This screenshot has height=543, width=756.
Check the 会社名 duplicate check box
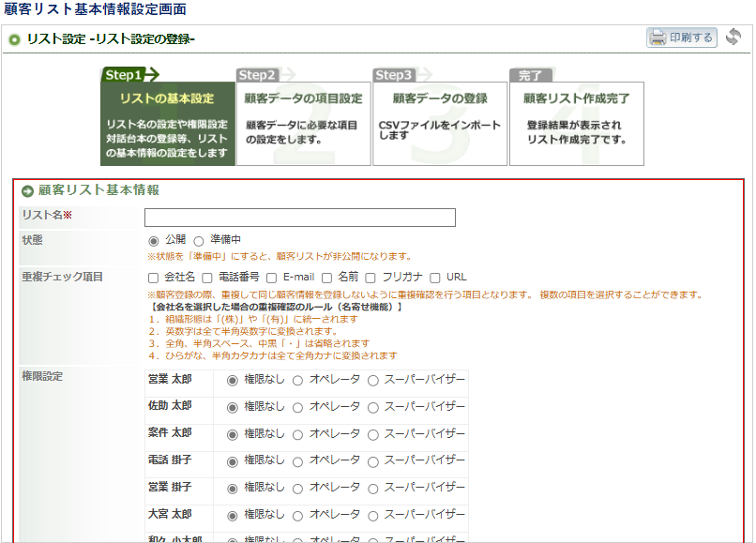153,278
